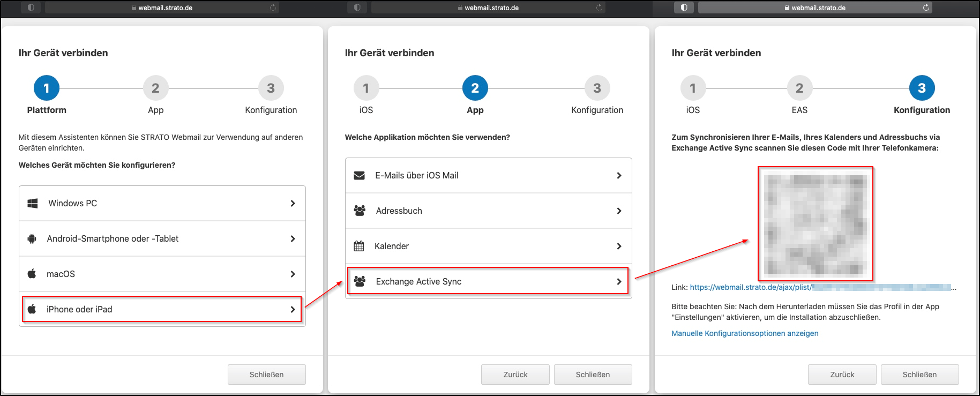980x396 pixels.
Task: Select step 1 circle labeled Plattform
Action: (47, 88)
